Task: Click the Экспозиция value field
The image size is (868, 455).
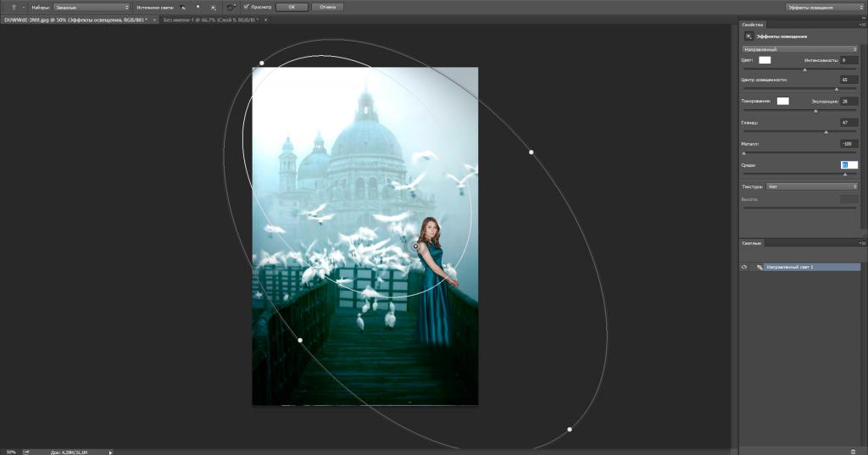Action: [x=849, y=102]
